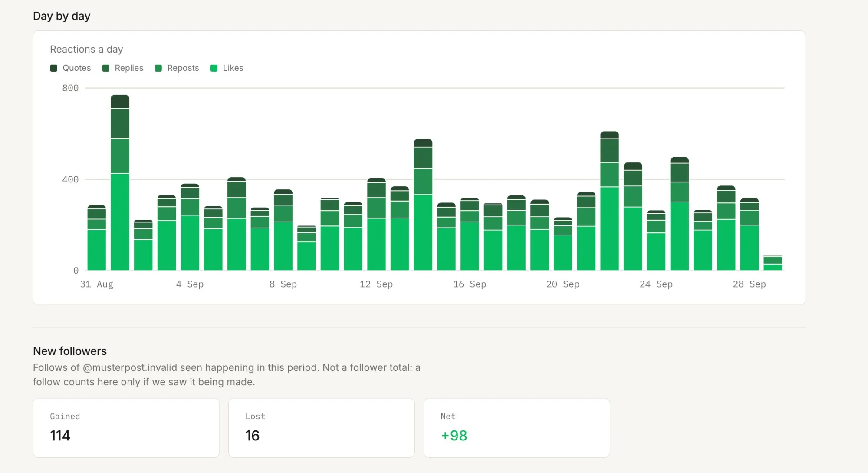The height and width of the screenshot is (473, 868).
Task: Click the tallest bar, near 800
Action: 120,182
